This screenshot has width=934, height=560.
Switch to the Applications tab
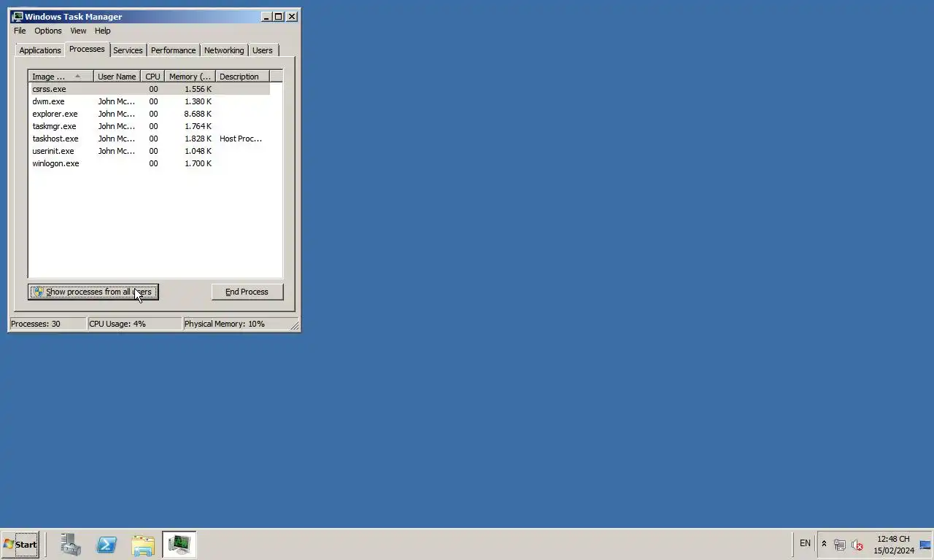pyautogui.click(x=40, y=50)
